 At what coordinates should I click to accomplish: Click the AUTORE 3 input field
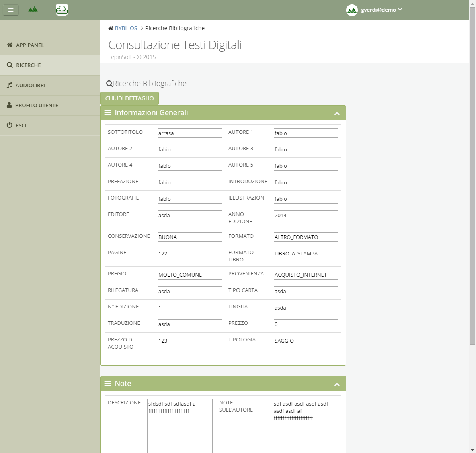coord(306,149)
